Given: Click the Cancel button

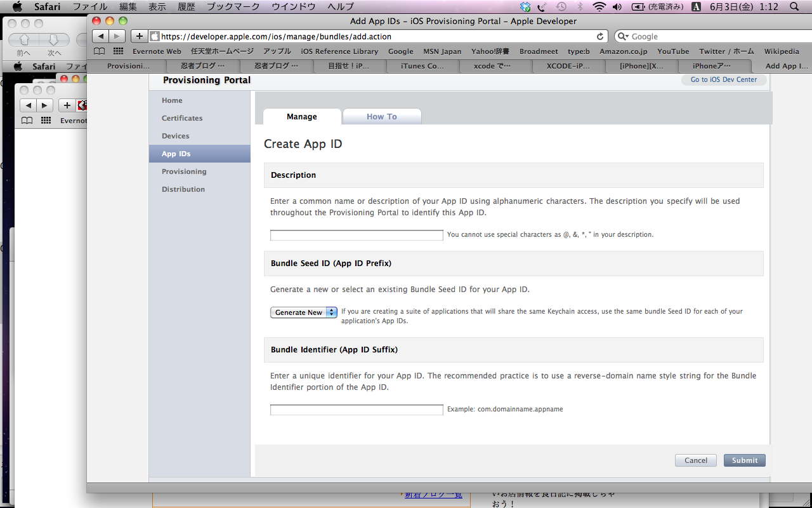Looking at the screenshot, I should point(696,460).
